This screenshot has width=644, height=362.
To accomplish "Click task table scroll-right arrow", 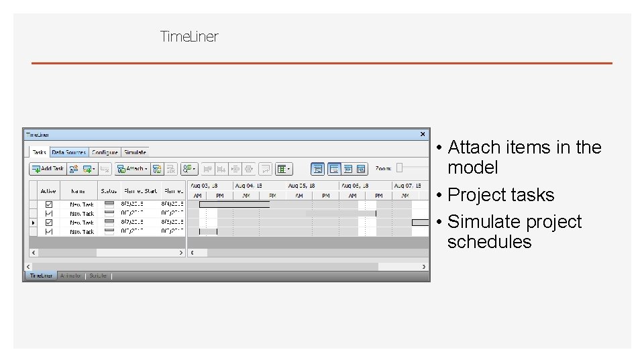I will (181, 253).
